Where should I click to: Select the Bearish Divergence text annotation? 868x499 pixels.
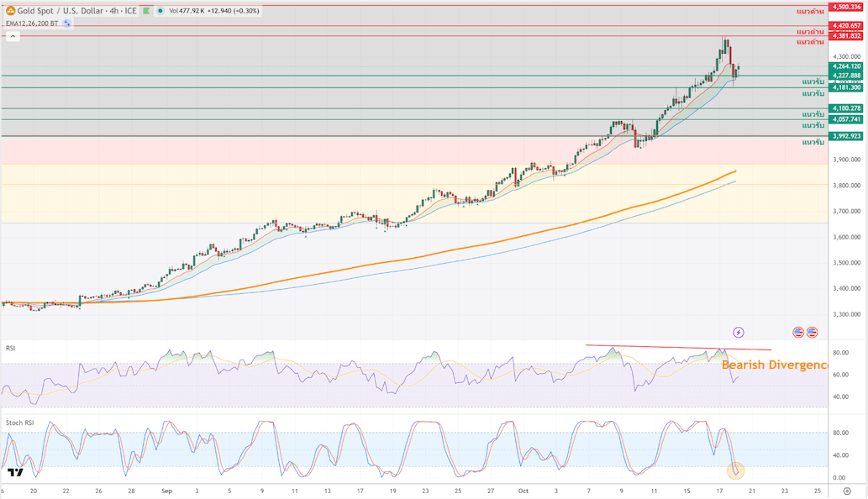774,365
